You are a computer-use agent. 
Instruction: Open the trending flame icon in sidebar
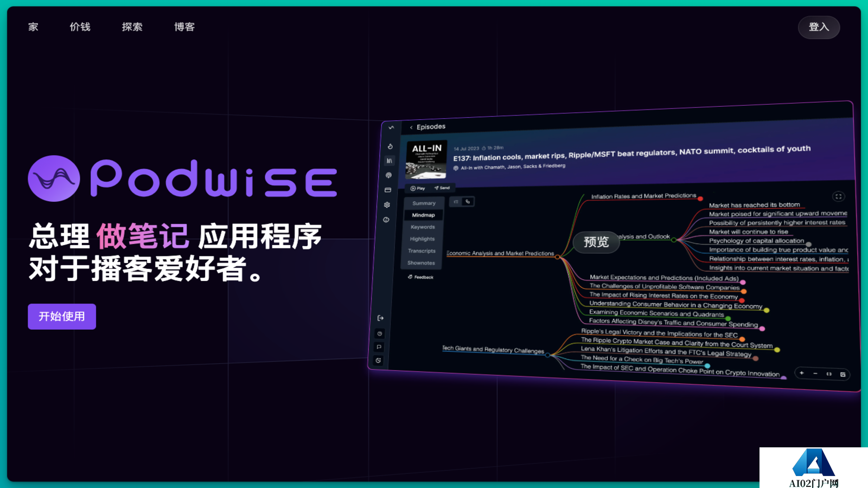tap(390, 146)
